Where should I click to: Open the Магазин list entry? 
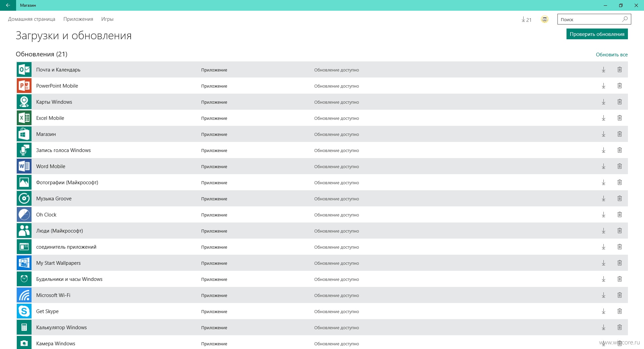coord(322,134)
